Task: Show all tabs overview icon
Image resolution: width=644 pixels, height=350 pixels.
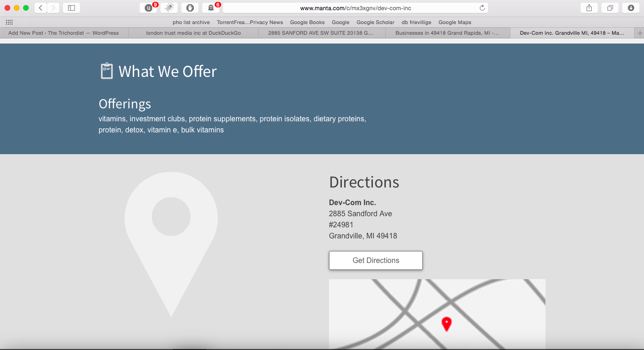Action: [x=610, y=8]
